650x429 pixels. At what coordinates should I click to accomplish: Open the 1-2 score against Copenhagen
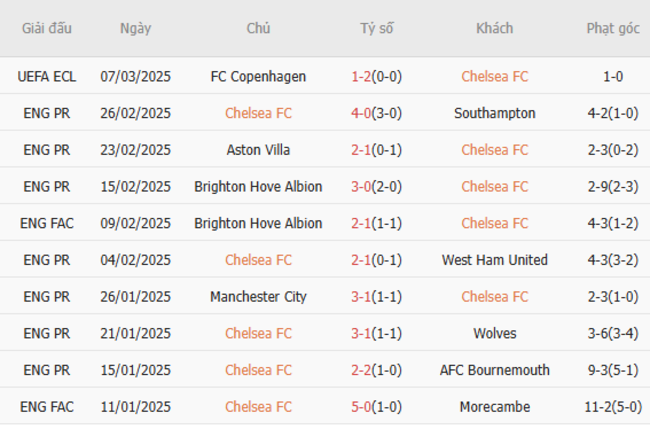point(361,76)
